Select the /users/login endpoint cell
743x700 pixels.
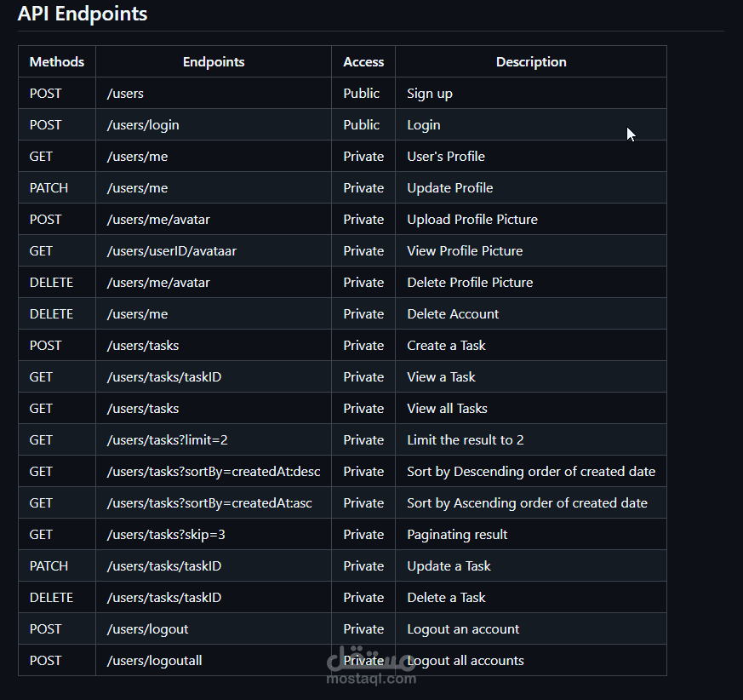143,125
